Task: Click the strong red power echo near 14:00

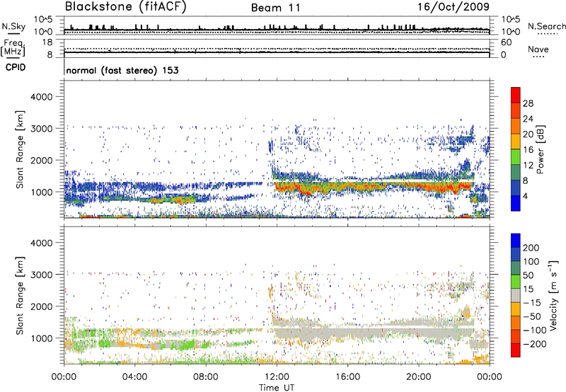Action: tap(305, 190)
